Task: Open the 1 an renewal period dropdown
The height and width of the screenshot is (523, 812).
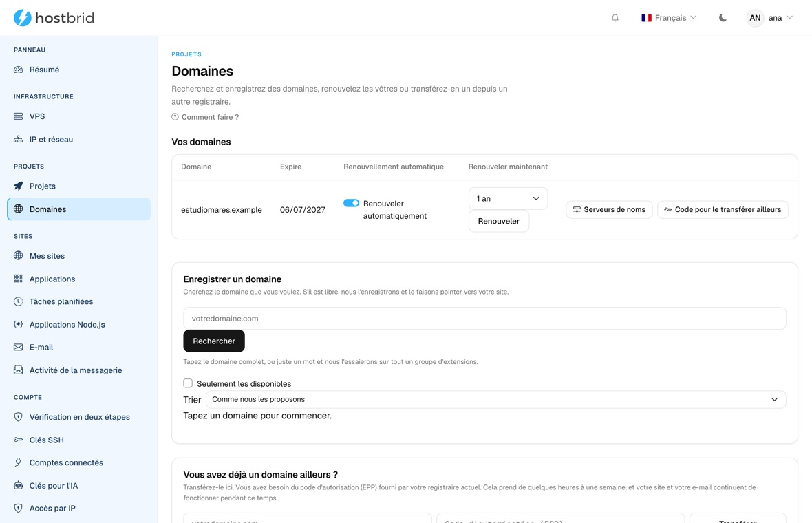Action: tap(508, 198)
